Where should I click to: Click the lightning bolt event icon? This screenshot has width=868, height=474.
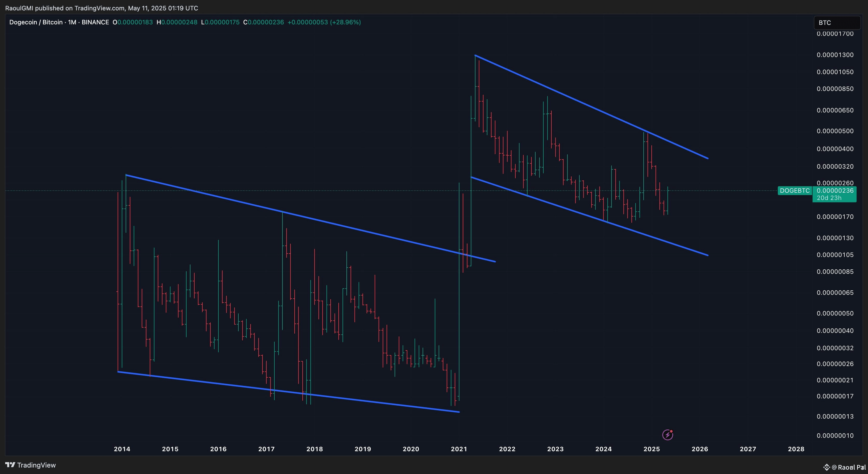[667, 435]
